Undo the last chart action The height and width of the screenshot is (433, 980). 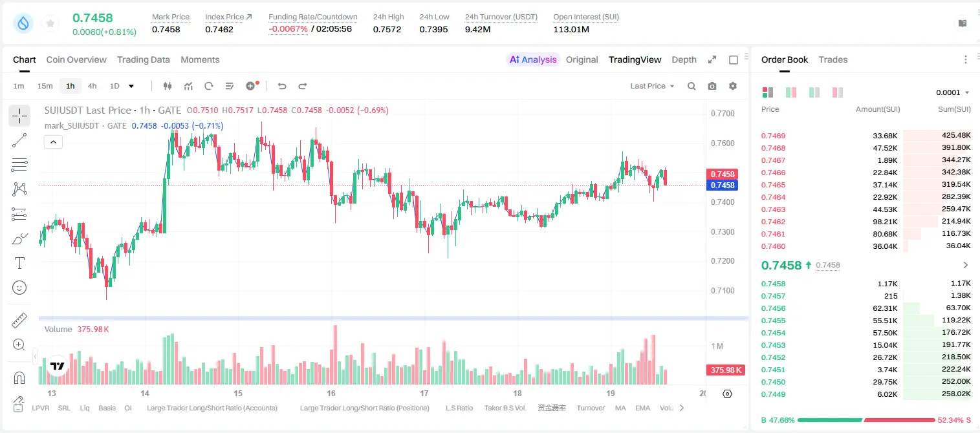(x=281, y=86)
